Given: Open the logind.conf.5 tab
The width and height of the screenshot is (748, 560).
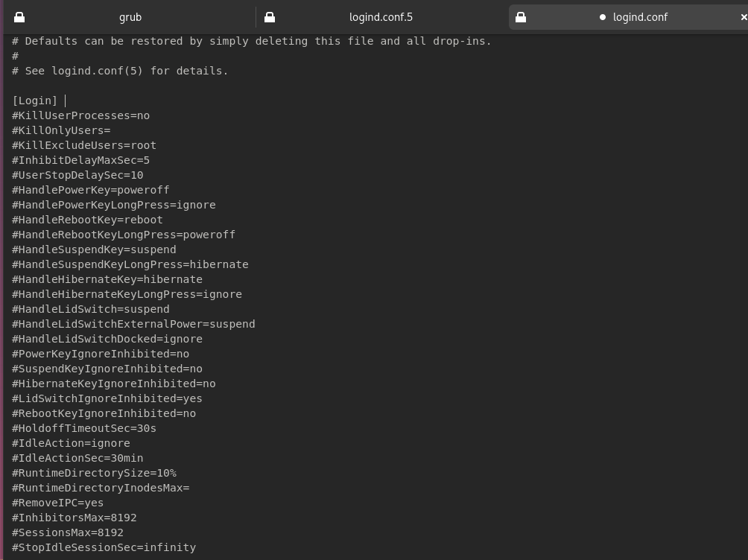Looking at the screenshot, I should 380,17.
